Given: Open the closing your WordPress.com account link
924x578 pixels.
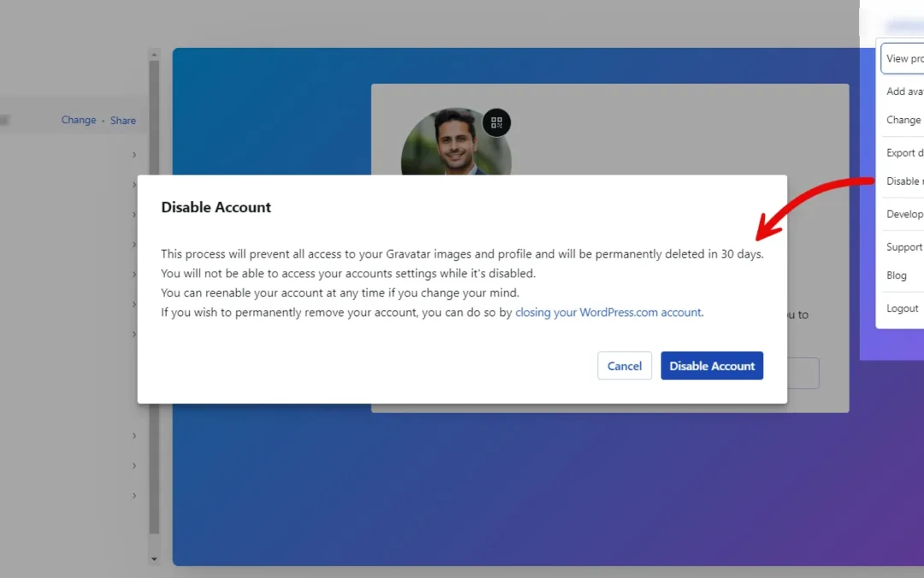Looking at the screenshot, I should click(608, 313).
